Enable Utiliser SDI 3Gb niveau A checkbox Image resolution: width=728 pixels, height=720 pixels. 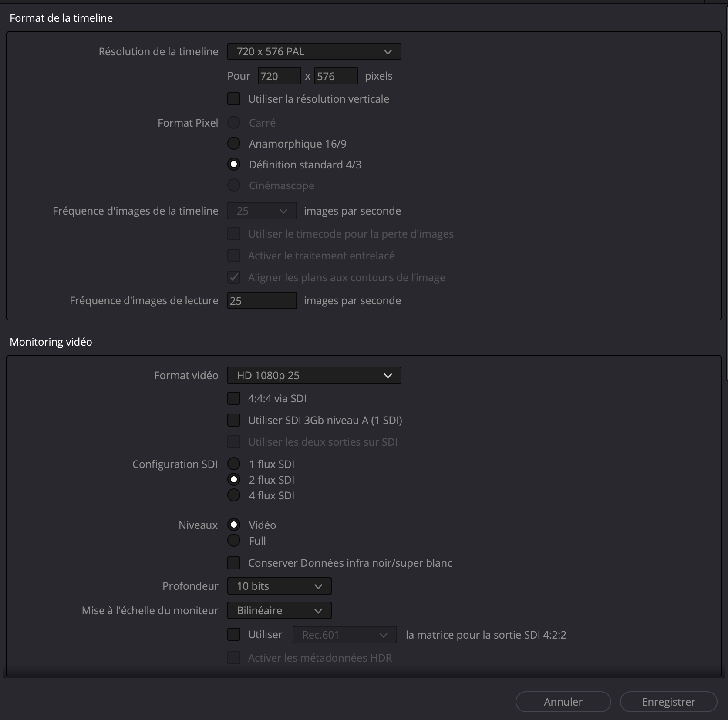point(234,420)
